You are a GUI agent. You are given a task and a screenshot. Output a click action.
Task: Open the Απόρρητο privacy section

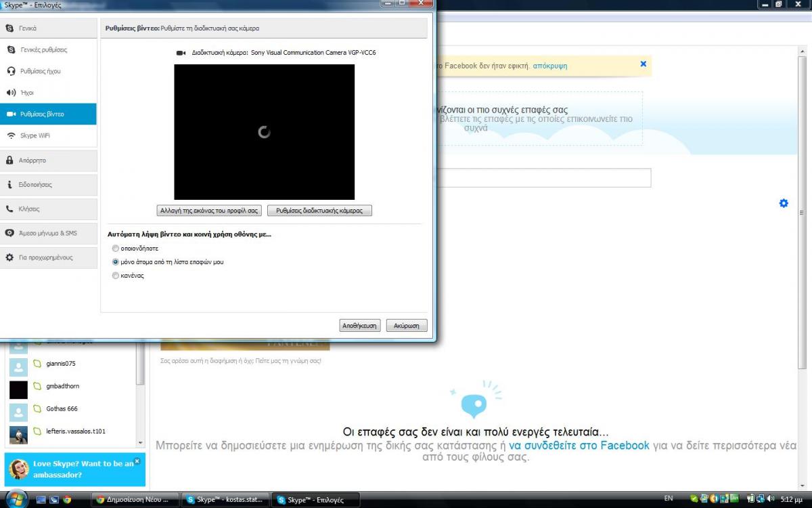pyautogui.click(x=49, y=161)
